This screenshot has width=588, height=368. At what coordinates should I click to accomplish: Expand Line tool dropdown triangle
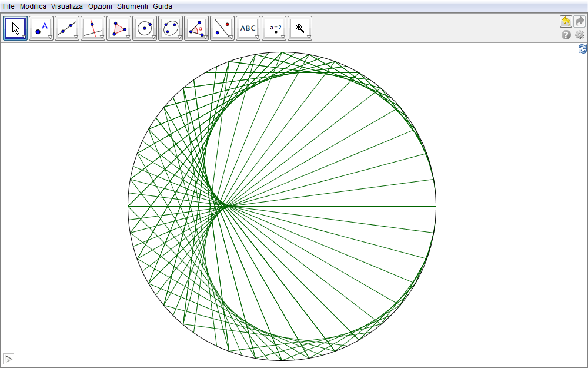coord(76,37)
